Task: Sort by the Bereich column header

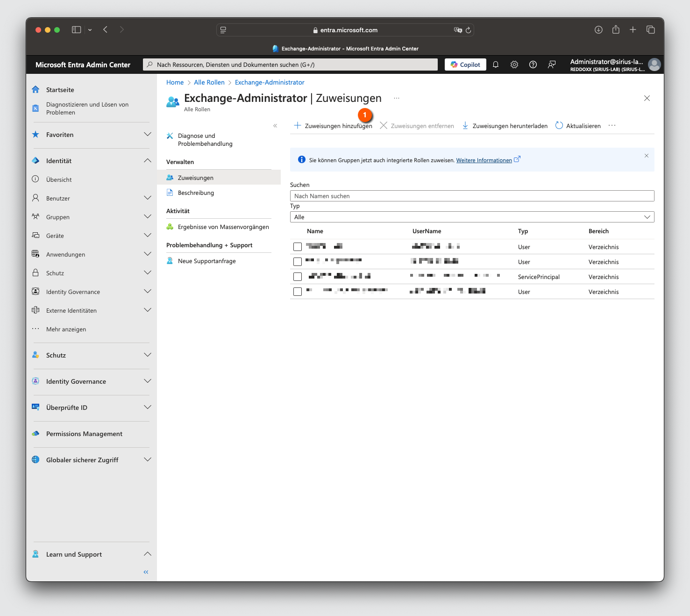Action: click(x=598, y=231)
